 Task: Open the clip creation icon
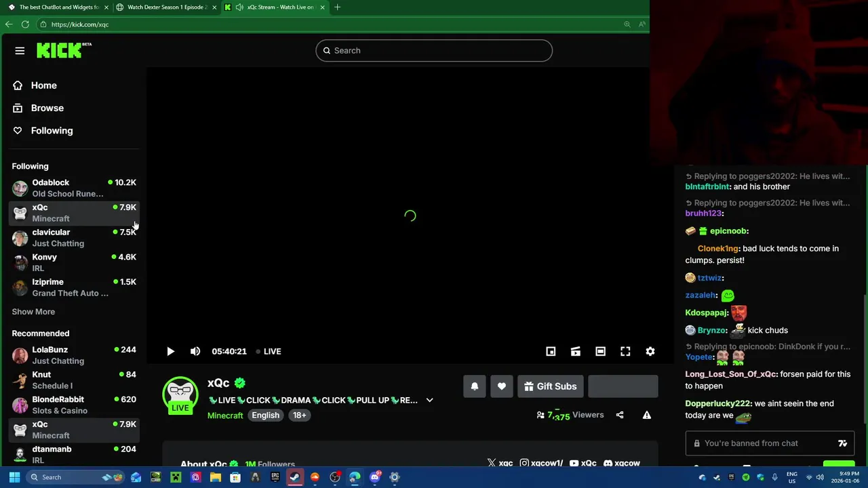click(x=576, y=351)
